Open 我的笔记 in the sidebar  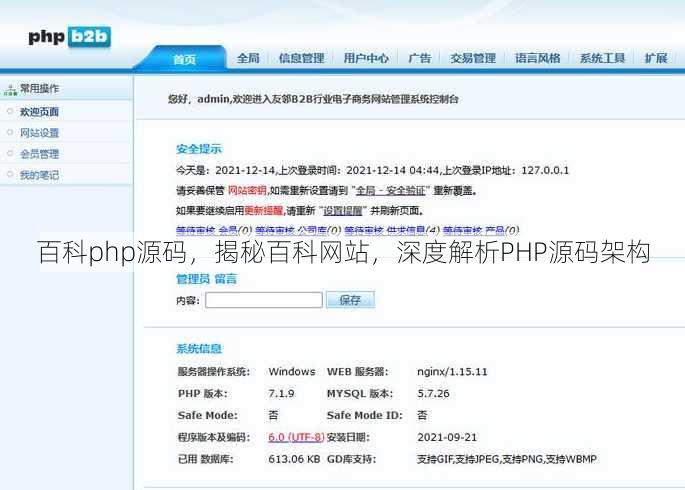pos(39,175)
